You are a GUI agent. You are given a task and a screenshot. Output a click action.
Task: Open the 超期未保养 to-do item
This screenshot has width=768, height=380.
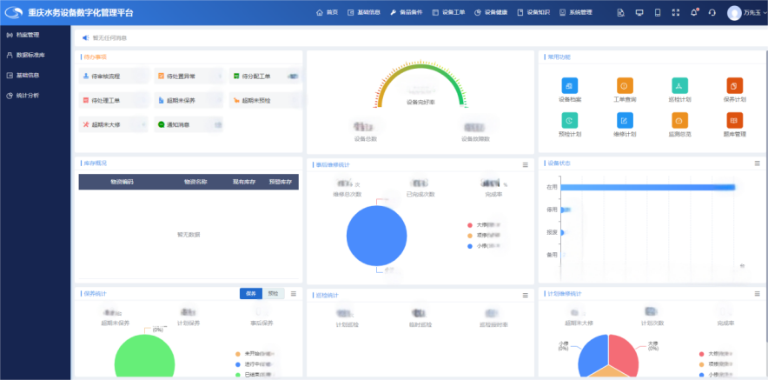(189, 100)
